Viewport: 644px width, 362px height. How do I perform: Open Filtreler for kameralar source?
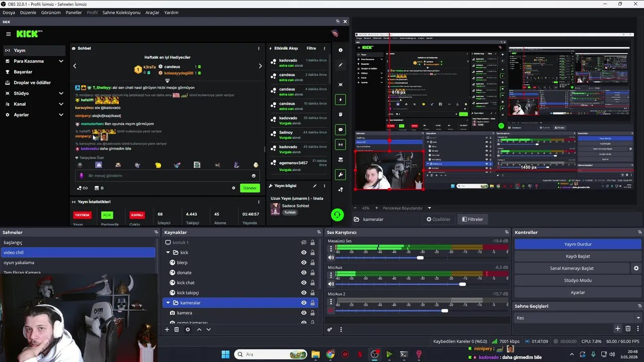(472, 219)
